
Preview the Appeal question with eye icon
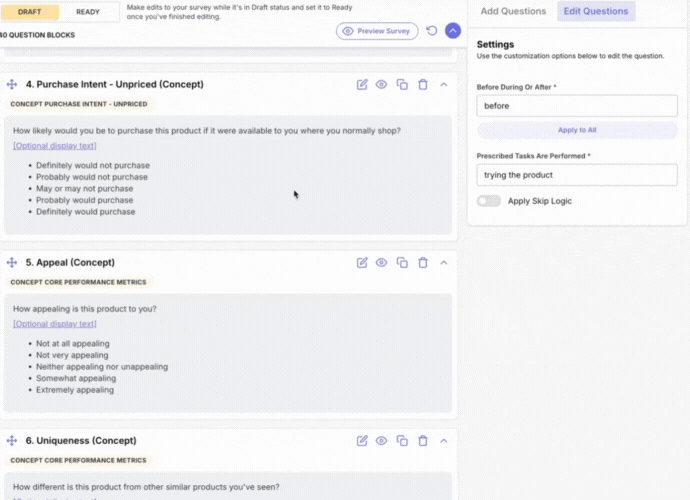click(x=381, y=263)
